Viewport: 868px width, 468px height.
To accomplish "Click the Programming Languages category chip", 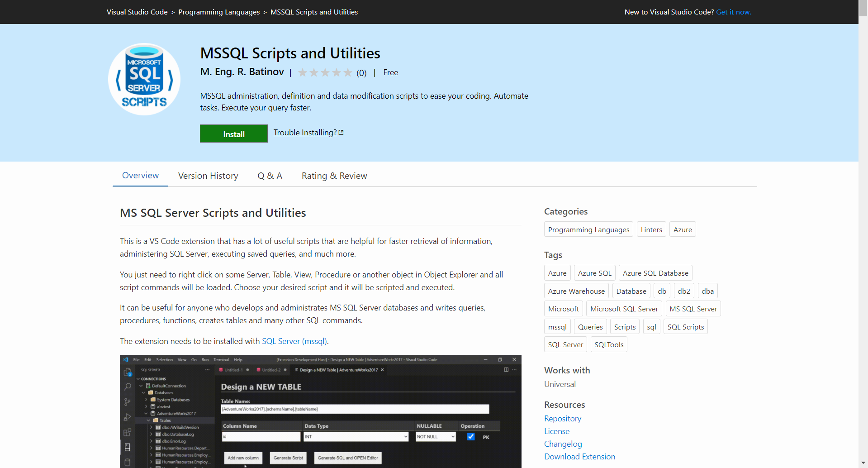I will coord(588,229).
